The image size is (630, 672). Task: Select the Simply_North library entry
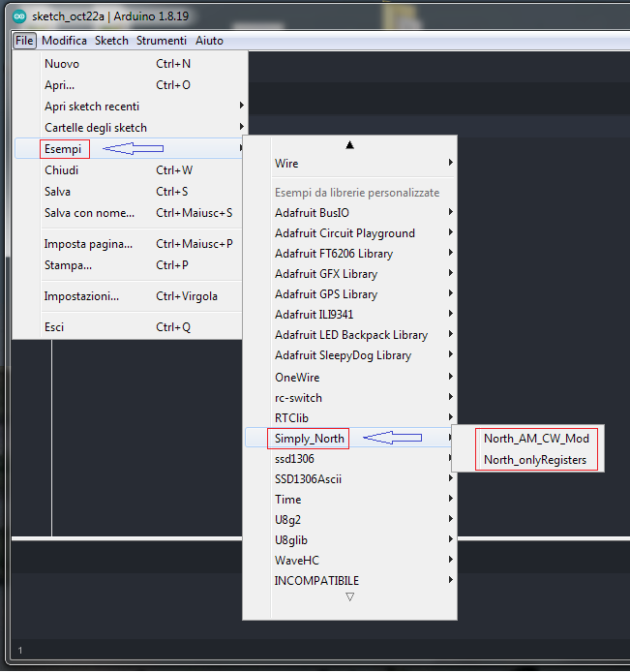coord(350,439)
